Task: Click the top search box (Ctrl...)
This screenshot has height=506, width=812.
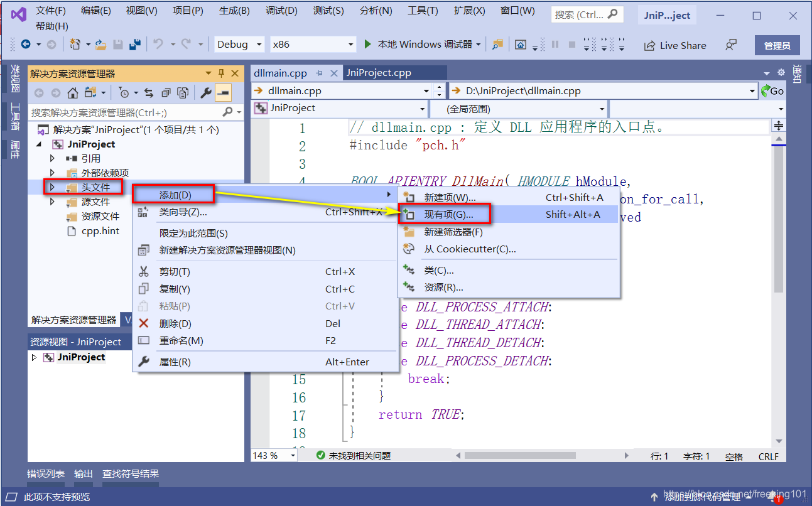Action: tap(586, 14)
